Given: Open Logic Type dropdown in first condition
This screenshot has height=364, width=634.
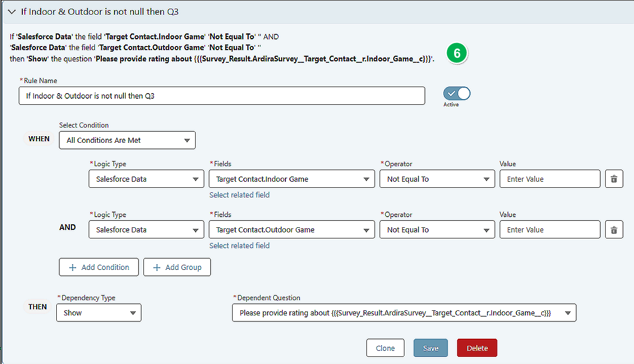Looking at the screenshot, I should pos(146,179).
